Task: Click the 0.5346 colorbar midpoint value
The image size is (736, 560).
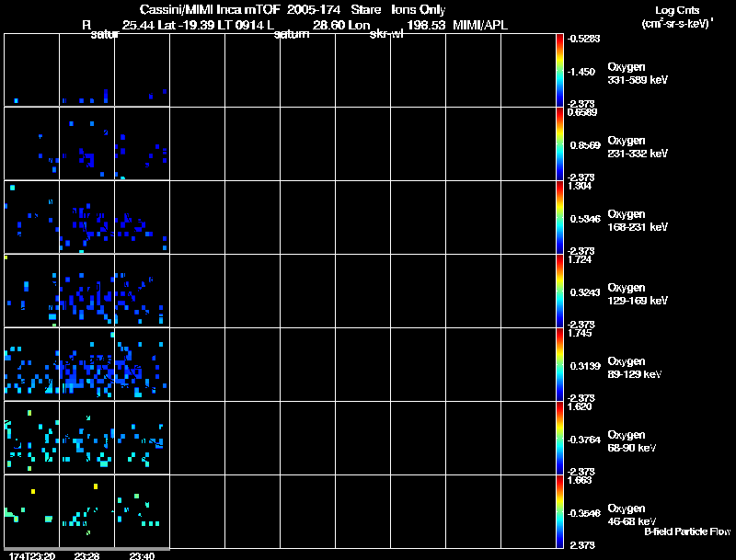Action: coord(585,219)
